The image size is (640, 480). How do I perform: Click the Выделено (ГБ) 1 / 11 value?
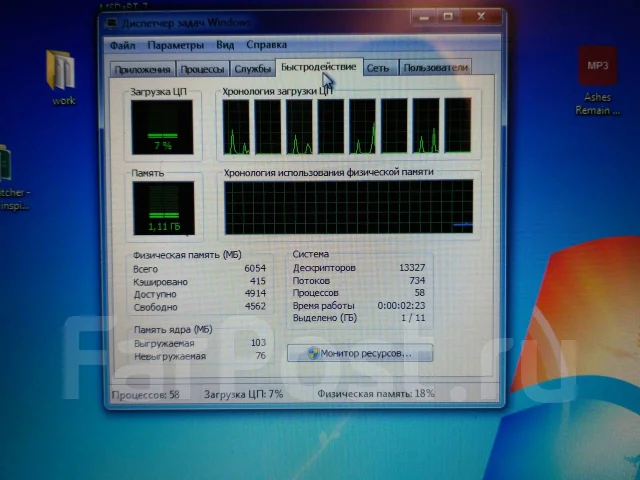(413, 318)
